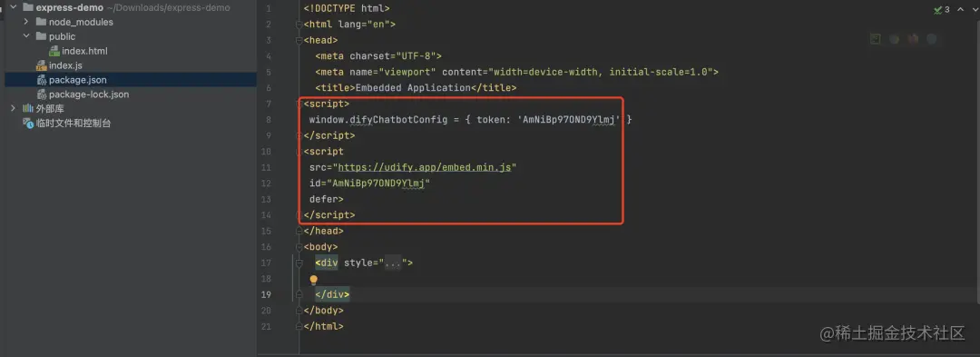980x357 pixels.
Task: Fold the closing </script> on line 9
Action: [299, 136]
